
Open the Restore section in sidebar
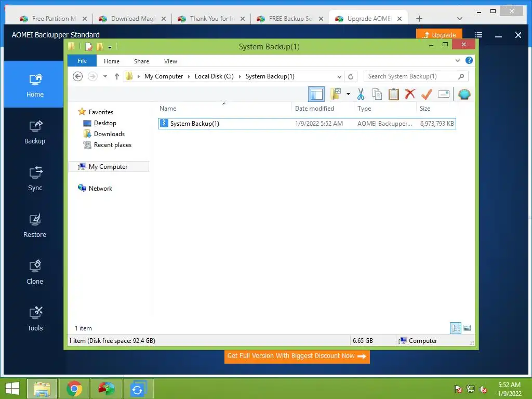point(35,225)
